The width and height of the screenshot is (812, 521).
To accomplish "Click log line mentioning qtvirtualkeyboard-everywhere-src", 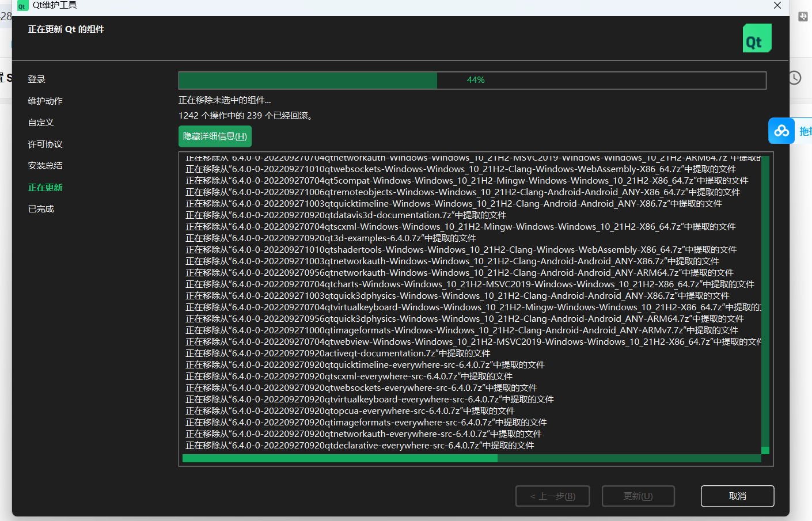I will point(370,400).
